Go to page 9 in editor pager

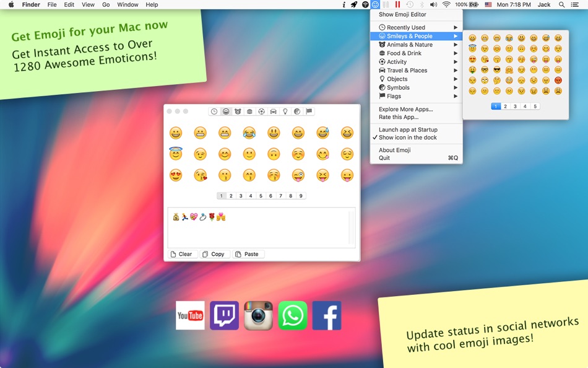point(301,196)
